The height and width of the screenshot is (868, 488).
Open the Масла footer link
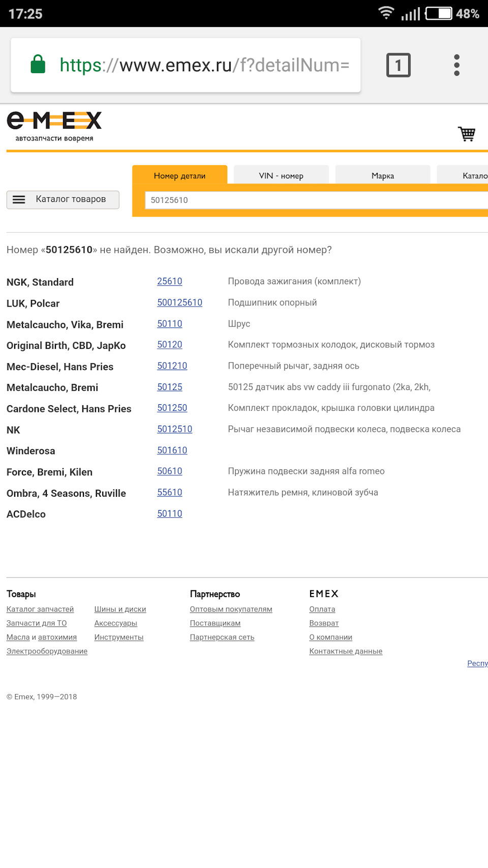(x=18, y=637)
